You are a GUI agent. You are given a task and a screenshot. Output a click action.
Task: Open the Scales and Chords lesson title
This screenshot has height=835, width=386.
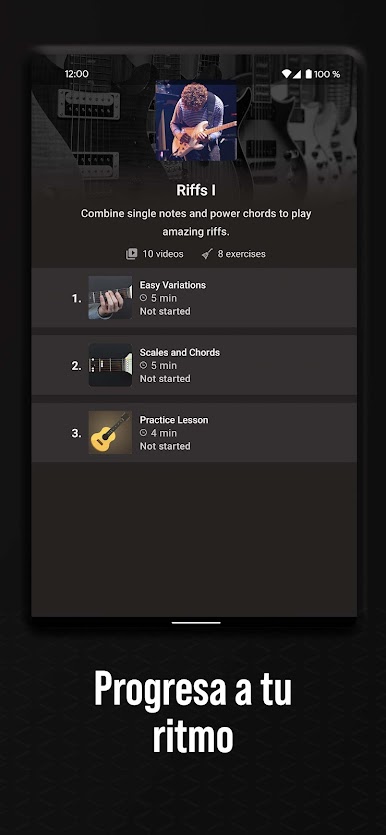tap(179, 353)
